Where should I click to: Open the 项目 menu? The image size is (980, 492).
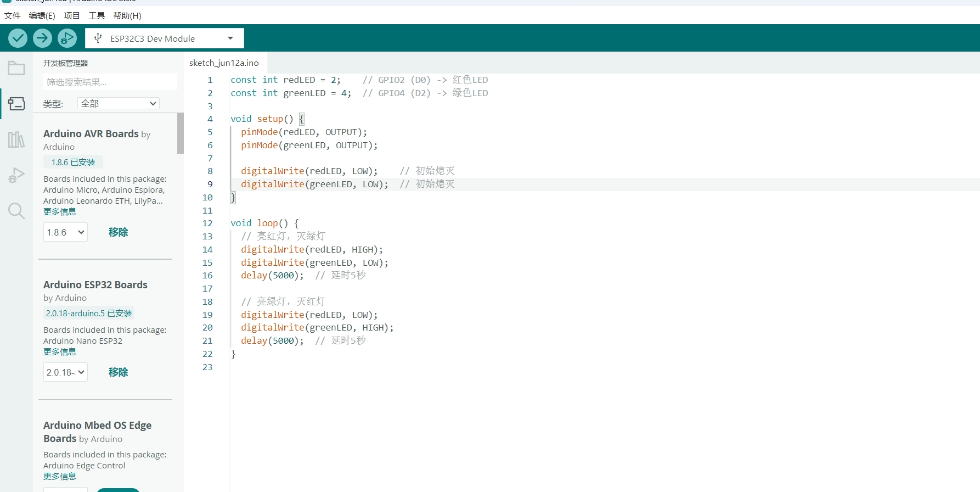[72, 15]
